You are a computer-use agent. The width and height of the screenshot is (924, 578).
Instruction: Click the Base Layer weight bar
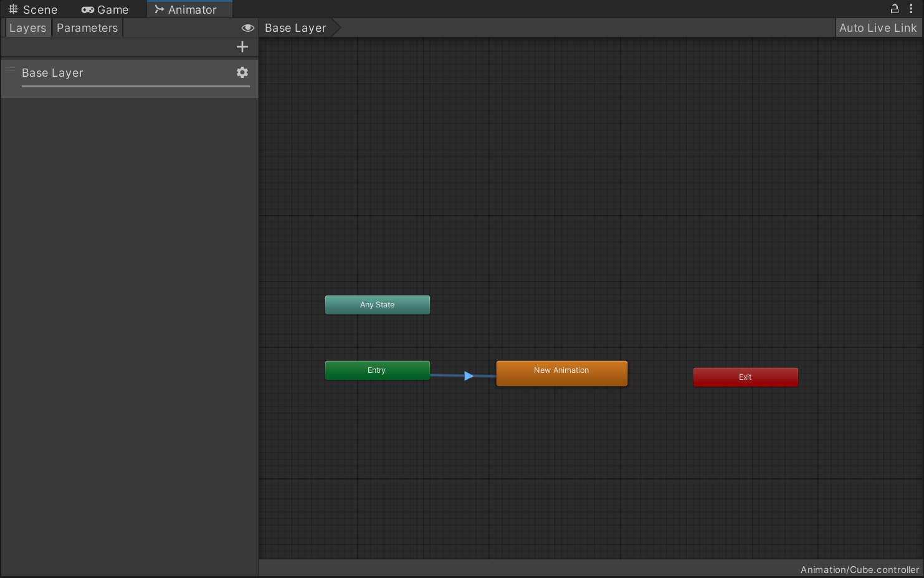(x=135, y=86)
